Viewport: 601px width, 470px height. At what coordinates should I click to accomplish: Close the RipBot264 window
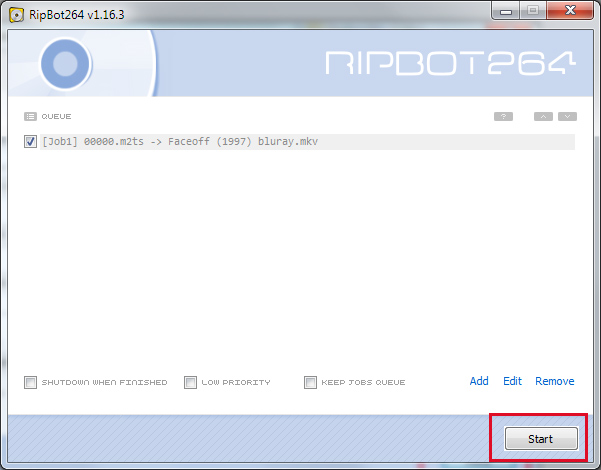(570, 10)
